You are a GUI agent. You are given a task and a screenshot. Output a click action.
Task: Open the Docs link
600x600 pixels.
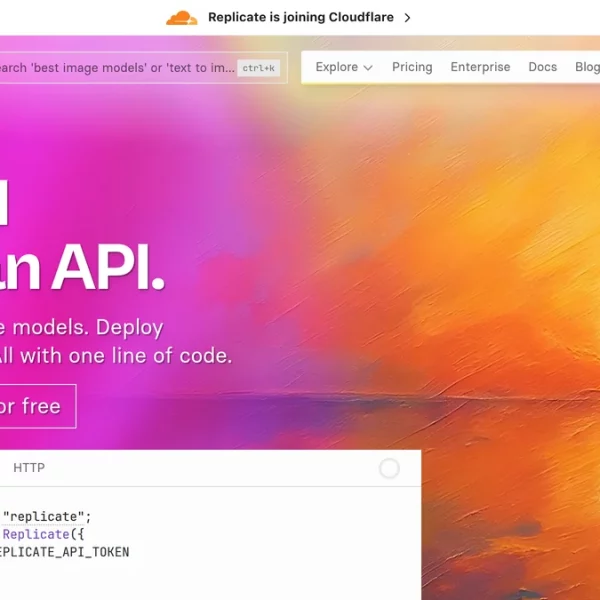pyautogui.click(x=542, y=67)
